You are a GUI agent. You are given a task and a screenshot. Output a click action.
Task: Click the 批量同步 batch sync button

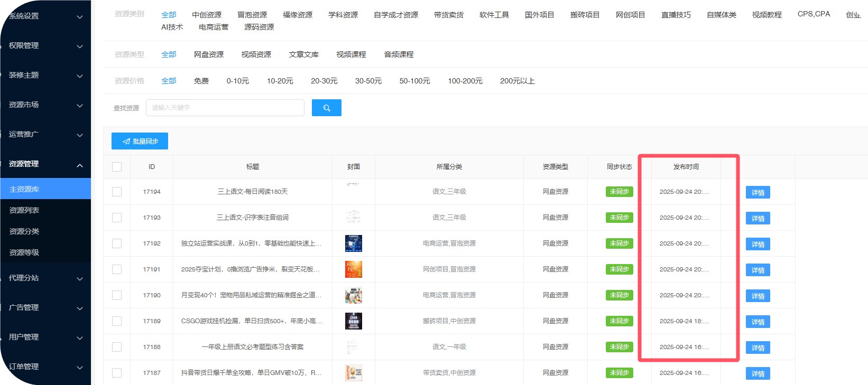(x=140, y=141)
